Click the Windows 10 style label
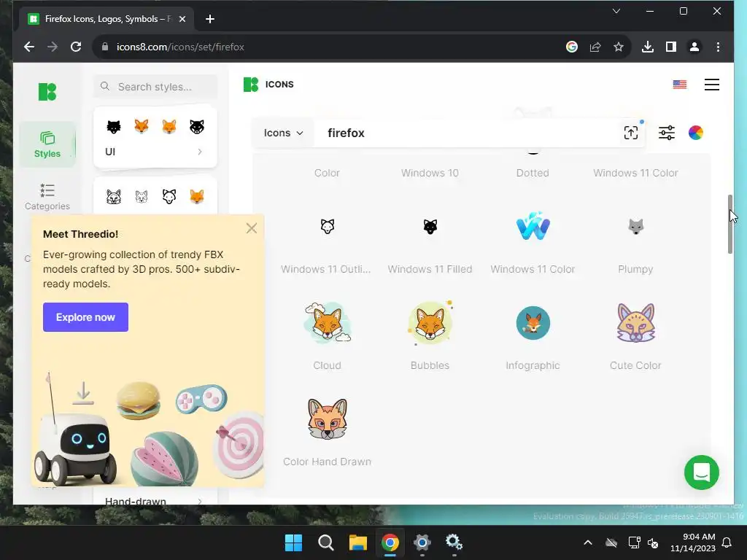 [430, 173]
